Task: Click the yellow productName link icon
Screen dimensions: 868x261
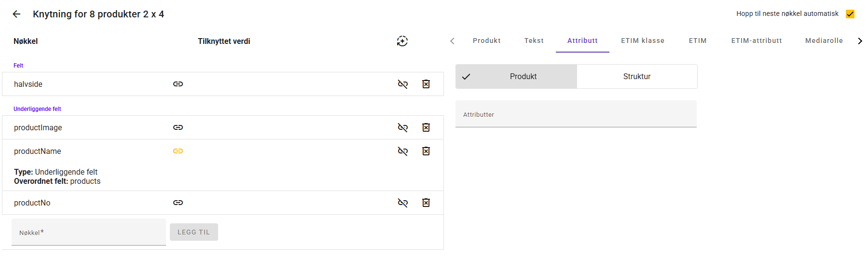Action: 178,151
